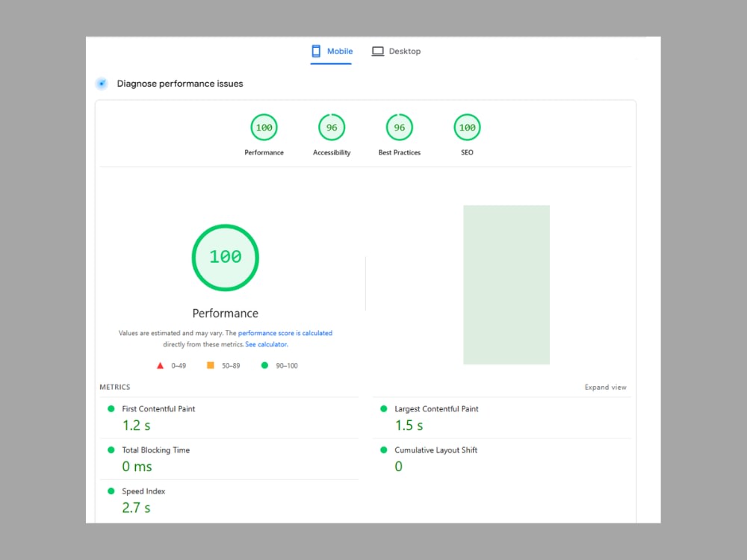Image resolution: width=747 pixels, height=560 pixels.
Task: Click the SEO label
Action: pyautogui.click(x=467, y=152)
